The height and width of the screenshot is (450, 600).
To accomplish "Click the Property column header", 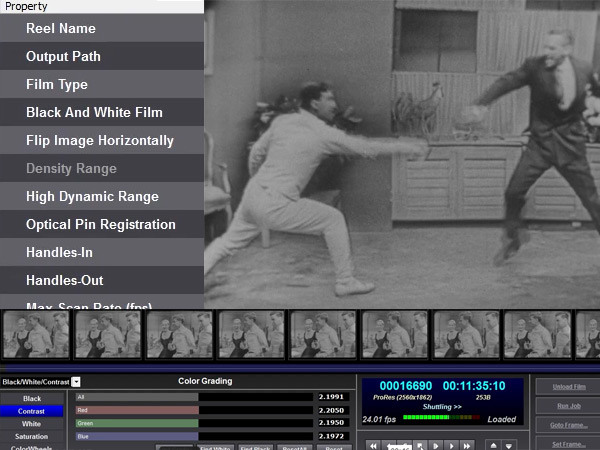I will click(x=102, y=7).
